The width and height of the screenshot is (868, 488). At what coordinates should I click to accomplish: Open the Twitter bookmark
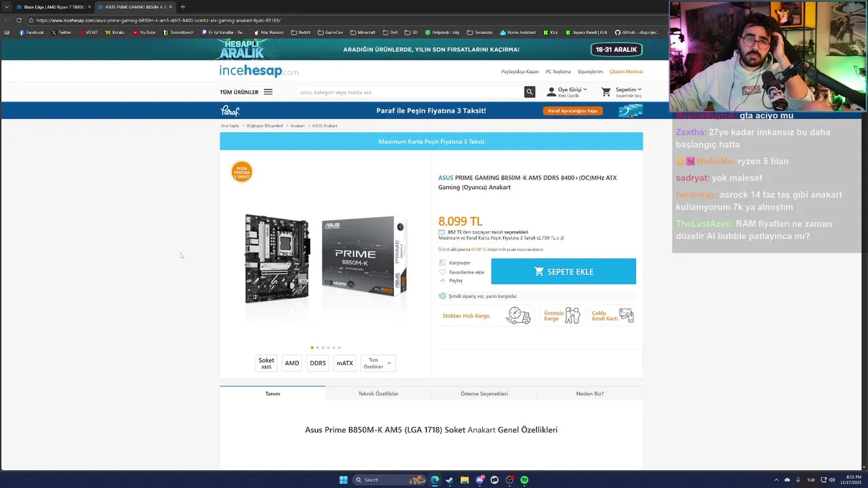click(x=61, y=33)
